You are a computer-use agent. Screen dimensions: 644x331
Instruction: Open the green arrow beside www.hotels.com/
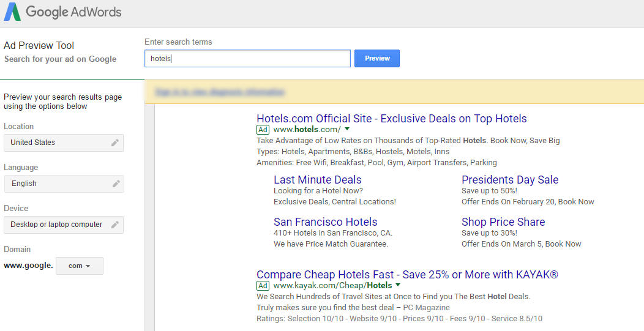coord(348,129)
